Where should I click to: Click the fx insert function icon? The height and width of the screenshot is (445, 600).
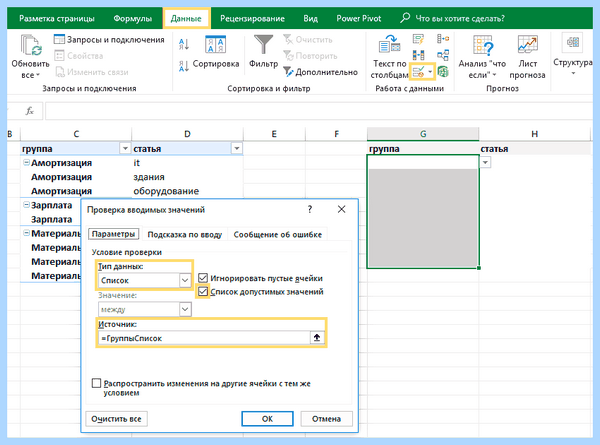tap(29, 111)
